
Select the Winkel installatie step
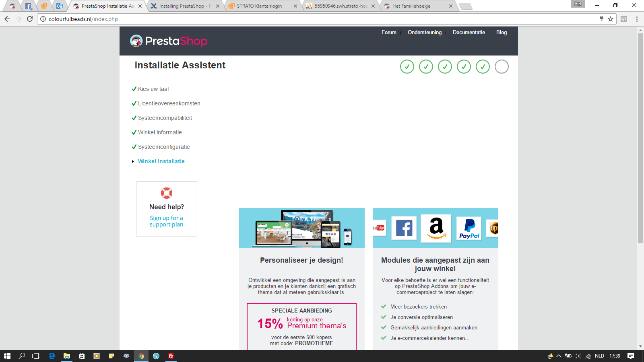pos(161,161)
